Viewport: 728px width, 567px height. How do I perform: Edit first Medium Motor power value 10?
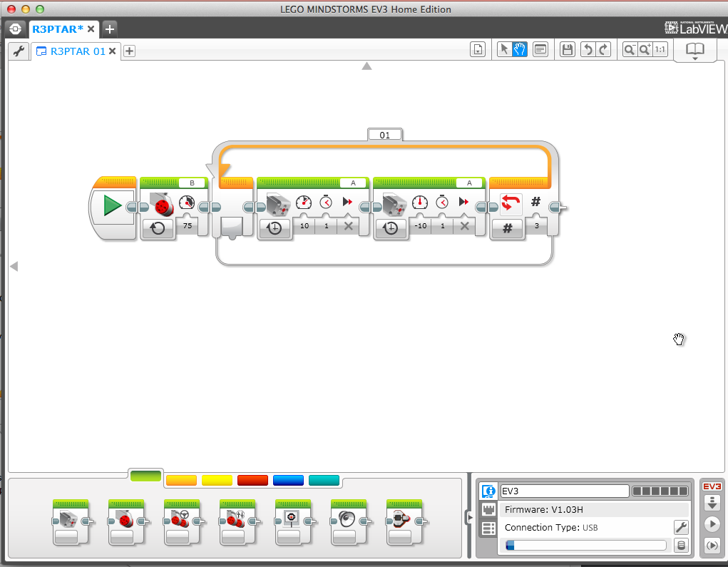click(x=304, y=225)
